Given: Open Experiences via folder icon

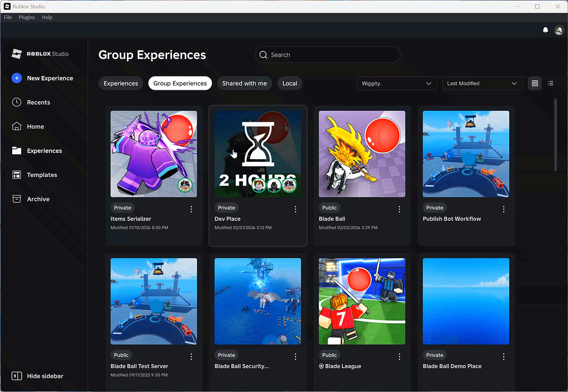Looking at the screenshot, I should pyautogui.click(x=17, y=151).
